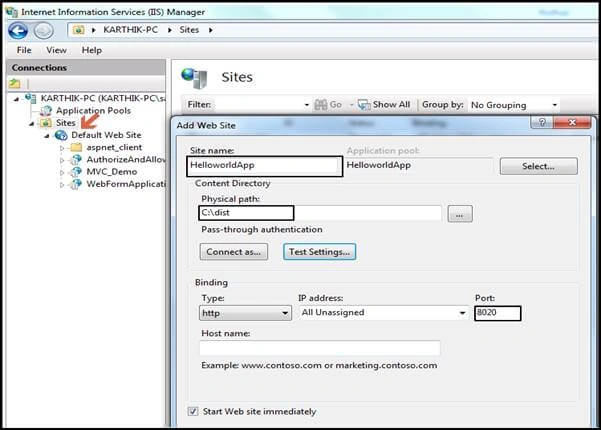Click the Connect as... button

click(x=233, y=252)
